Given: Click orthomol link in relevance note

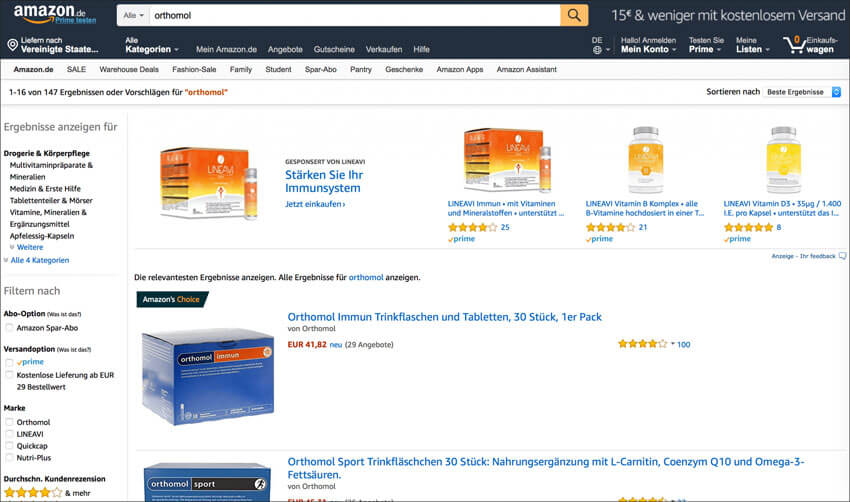Looking at the screenshot, I should tap(366, 277).
